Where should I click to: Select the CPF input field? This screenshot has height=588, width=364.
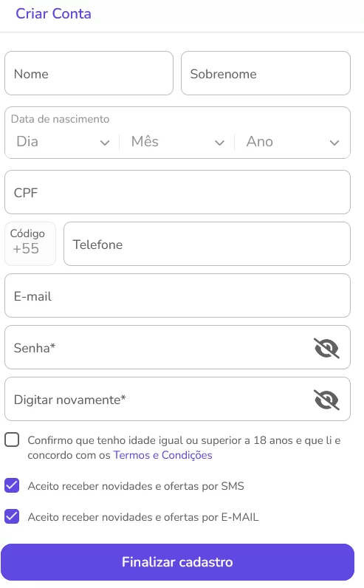point(177,192)
